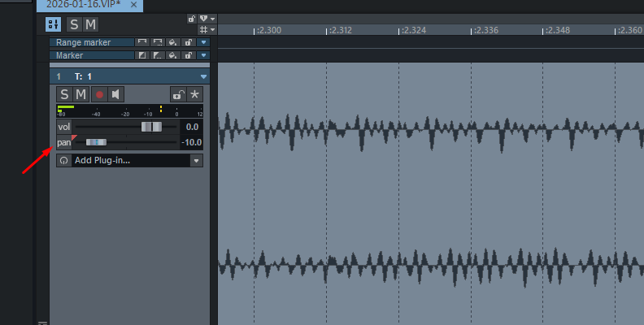Lock the Marker lane

coord(189,55)
